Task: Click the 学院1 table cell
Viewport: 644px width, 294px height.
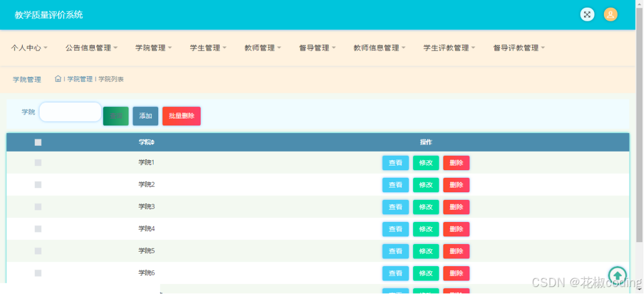Action: [x=147, y=162]
